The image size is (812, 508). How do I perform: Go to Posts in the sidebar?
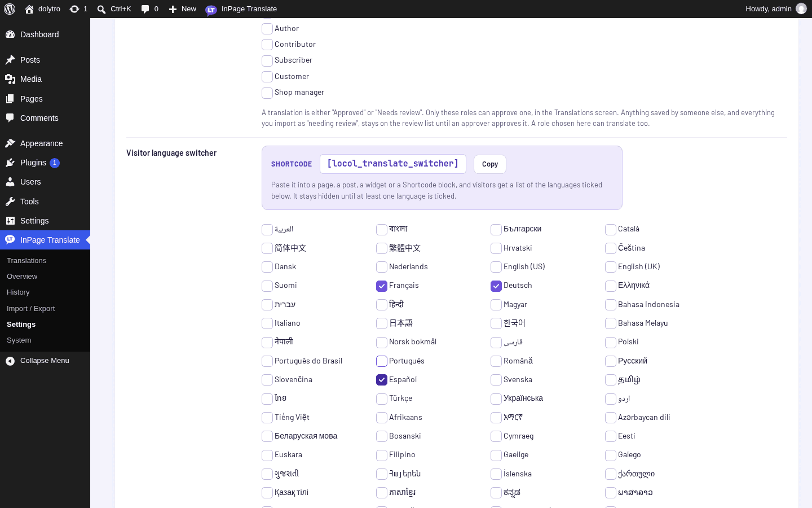[x=45, y=60]
